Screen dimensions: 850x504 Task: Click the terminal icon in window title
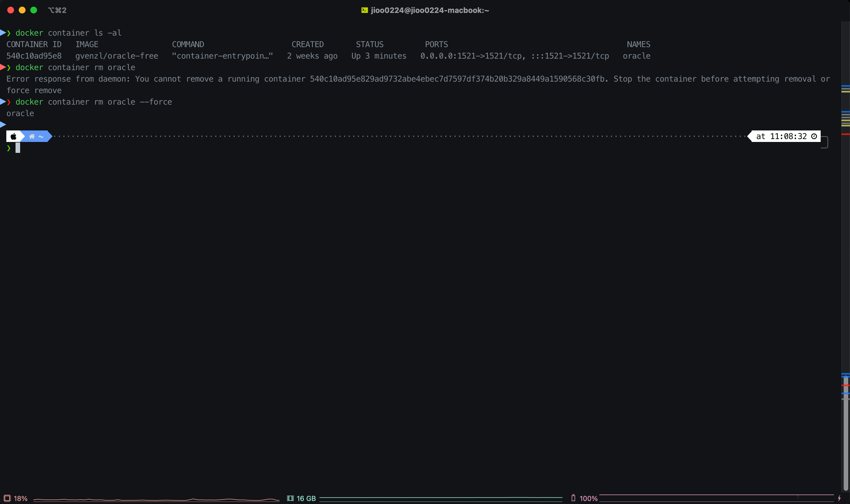click(364, 10)
